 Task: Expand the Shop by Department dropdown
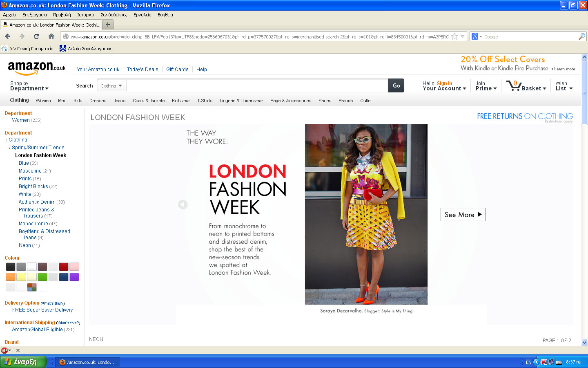pos(29,86)
